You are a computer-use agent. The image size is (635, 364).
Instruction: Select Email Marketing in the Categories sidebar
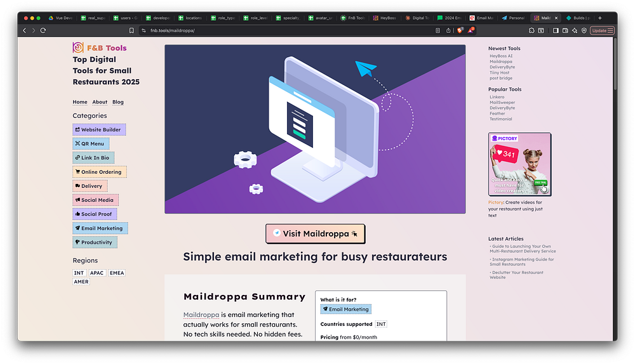pyautogui.click(x=100, y=228)
